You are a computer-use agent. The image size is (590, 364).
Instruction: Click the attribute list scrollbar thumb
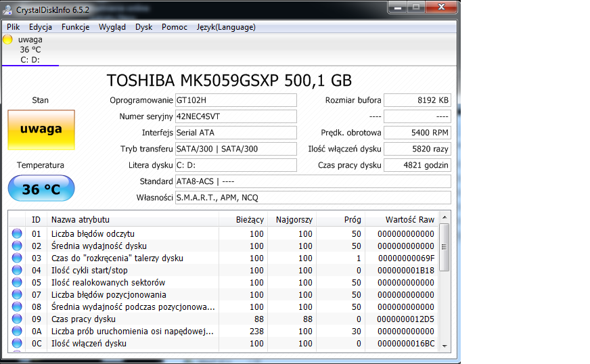[445, 247]
